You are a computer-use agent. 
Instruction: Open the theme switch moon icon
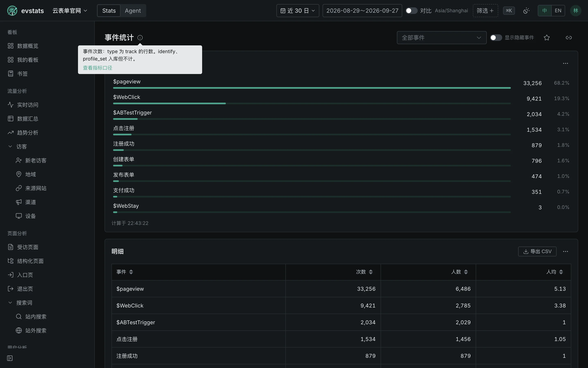point(526,11)
